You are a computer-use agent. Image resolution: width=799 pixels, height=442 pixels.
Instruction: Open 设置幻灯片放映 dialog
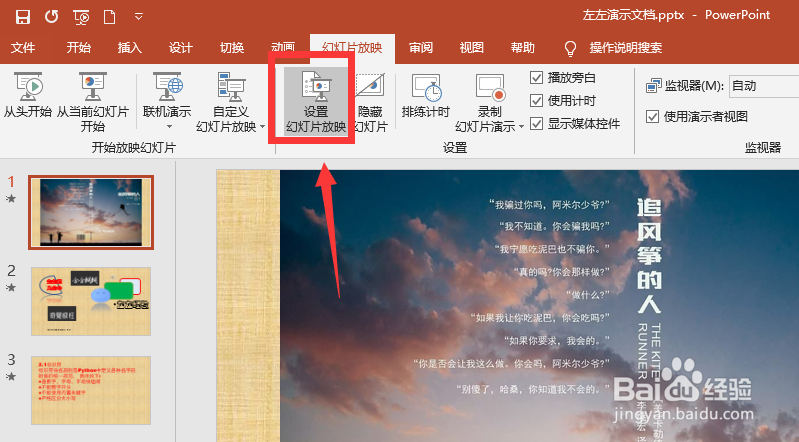(x=316, y=102)
